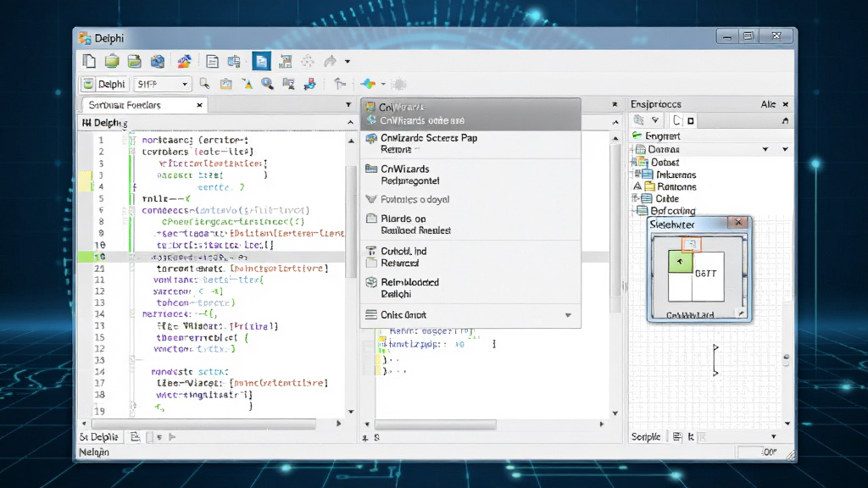Click the Alle button in Ensjpriooss panel
This screenshot has height=488, width=868.
tap(768, 104)
